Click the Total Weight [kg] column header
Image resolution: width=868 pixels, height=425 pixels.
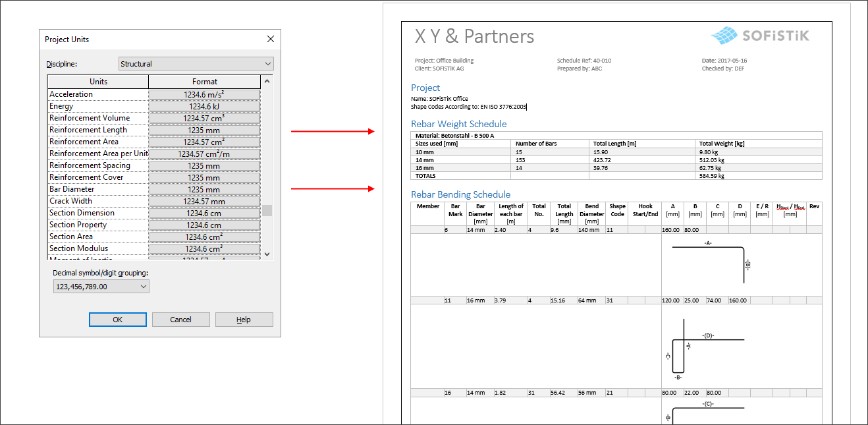759,144
